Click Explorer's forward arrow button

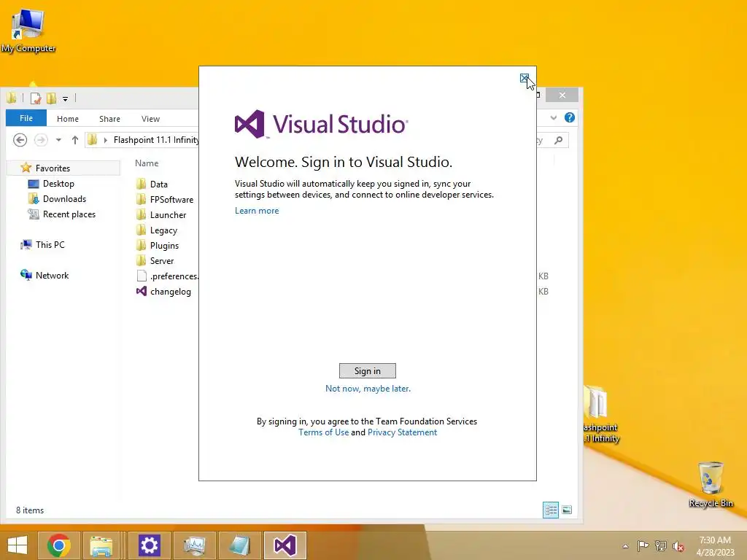coord(41,140)
